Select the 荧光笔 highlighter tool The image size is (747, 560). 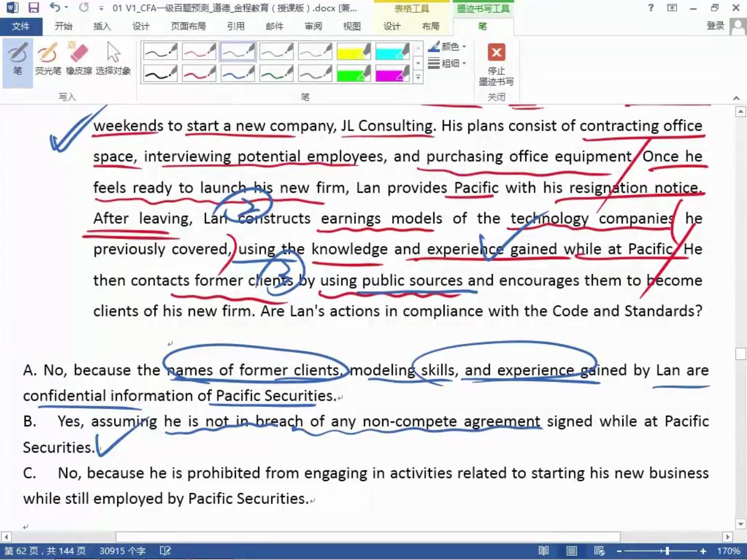click(48, 59)
